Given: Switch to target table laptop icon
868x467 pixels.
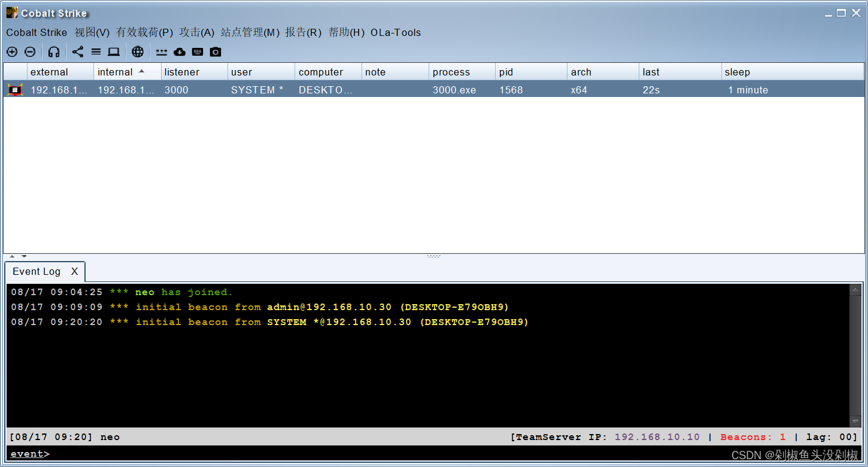Looking at the screenshot, I should pyautogui.click(x=114, y=52).
